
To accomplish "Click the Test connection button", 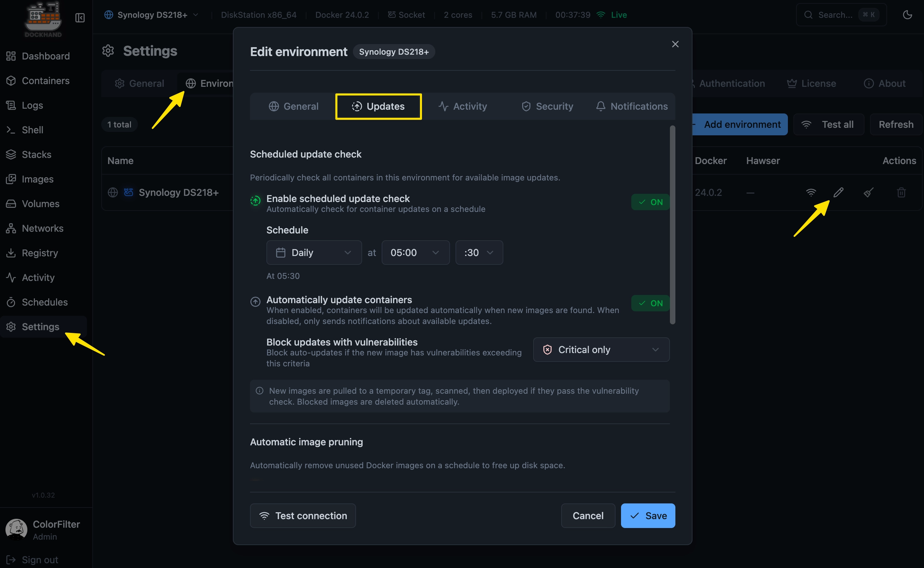I will 303,515.
